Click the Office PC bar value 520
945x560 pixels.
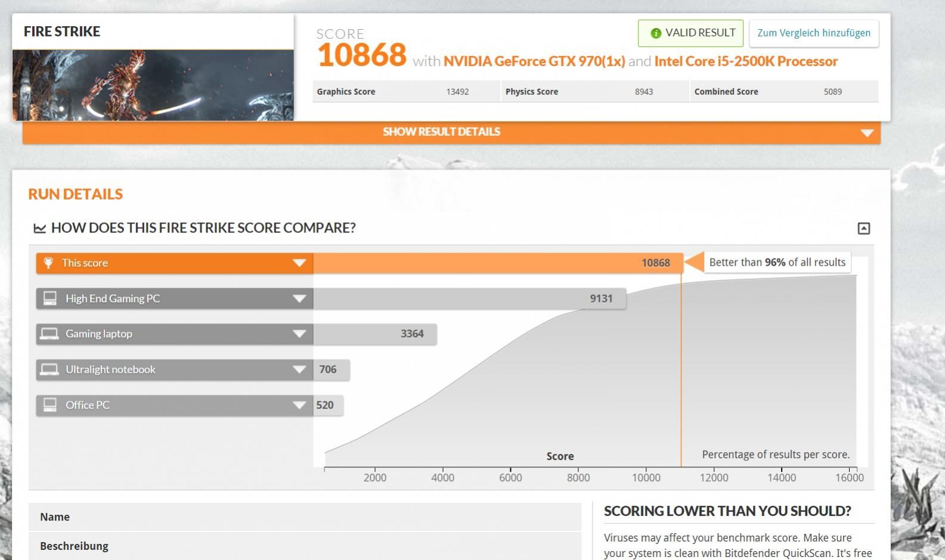pyautogui.click(x=325, y=405)
